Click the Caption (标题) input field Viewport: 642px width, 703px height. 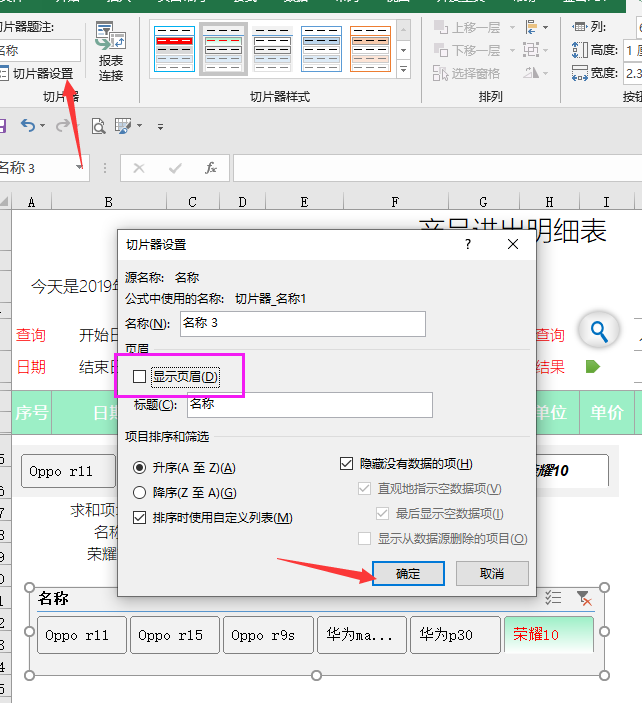click(x=310, y=405)
